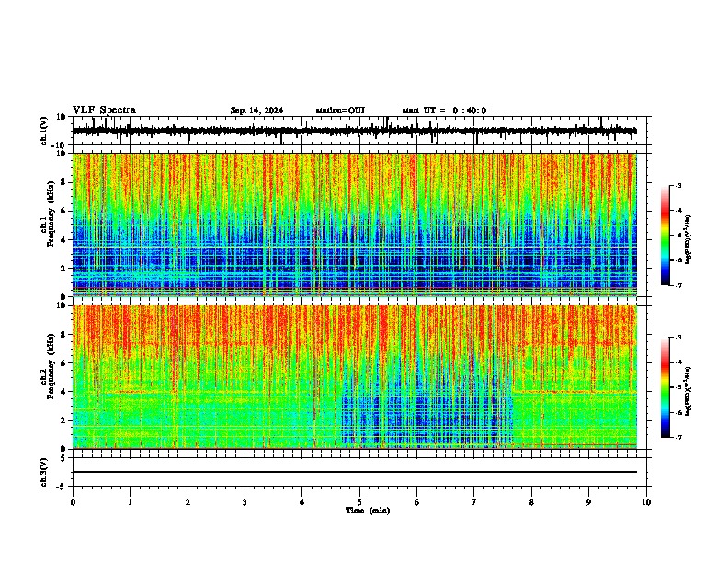The width and height of the screenshot is (728, 563).
Task: Click the ch.2 colorbar log(PSD) unit label
Action: (x=688, y=392)
